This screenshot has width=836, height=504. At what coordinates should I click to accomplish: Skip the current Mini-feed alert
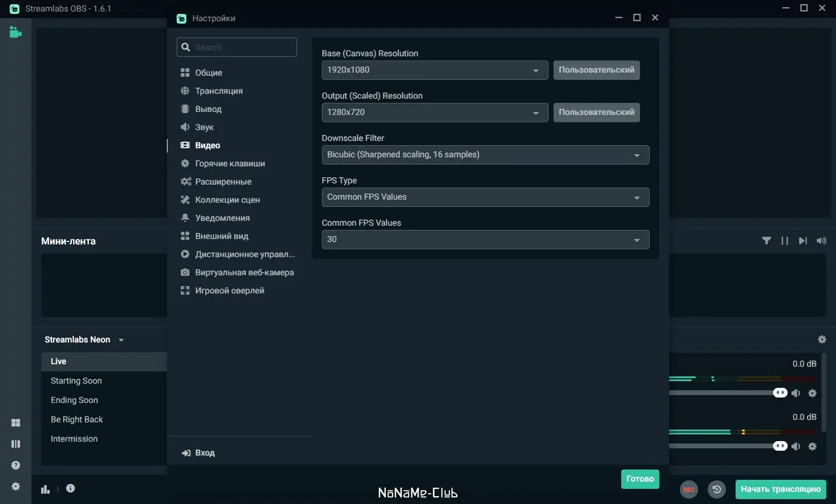coord(803,241)
